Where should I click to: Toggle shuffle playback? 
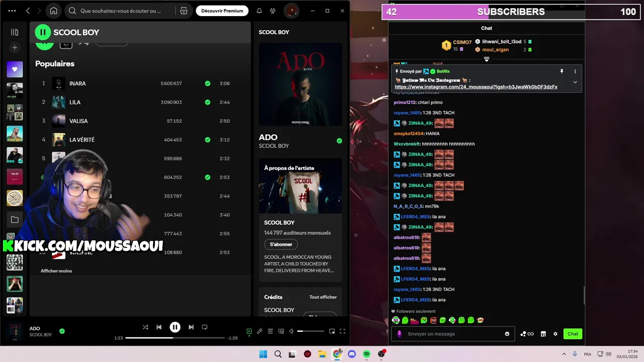145,327
